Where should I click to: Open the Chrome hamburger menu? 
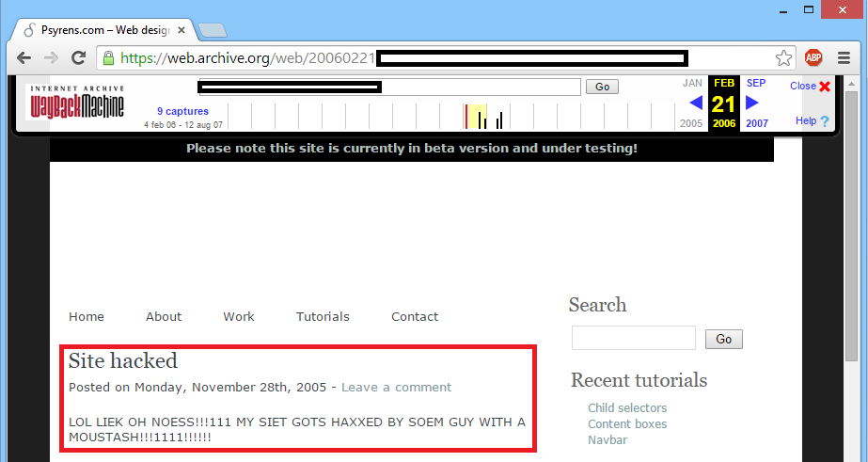[x=844, y=57]
